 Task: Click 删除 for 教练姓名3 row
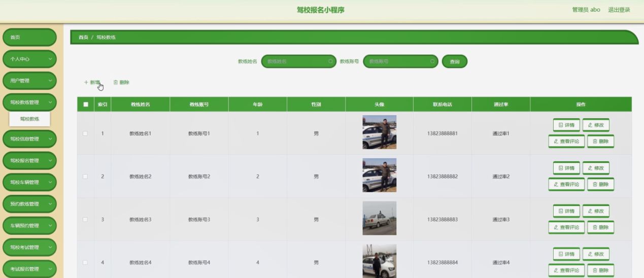click(600, 228)
